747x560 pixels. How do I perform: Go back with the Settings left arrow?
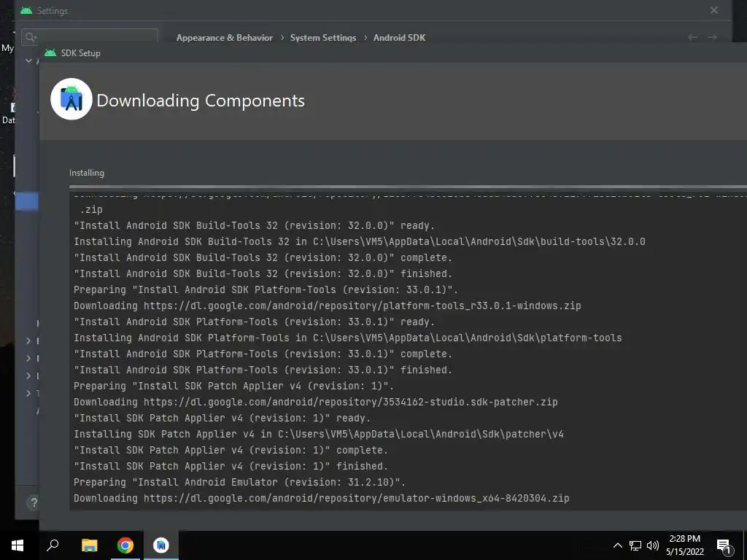click(x=693, y=37)
